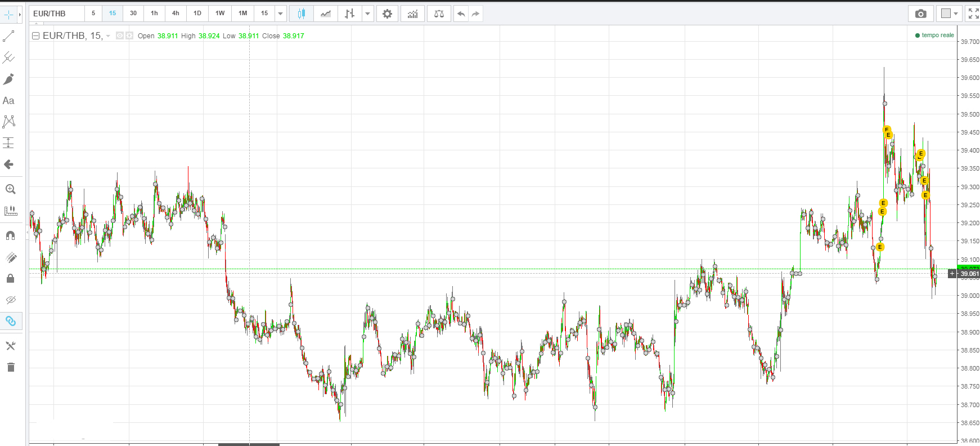Viewport: 980px width, 446px height.
Task: Delete all drawings with trash icon
Action: 10,368
